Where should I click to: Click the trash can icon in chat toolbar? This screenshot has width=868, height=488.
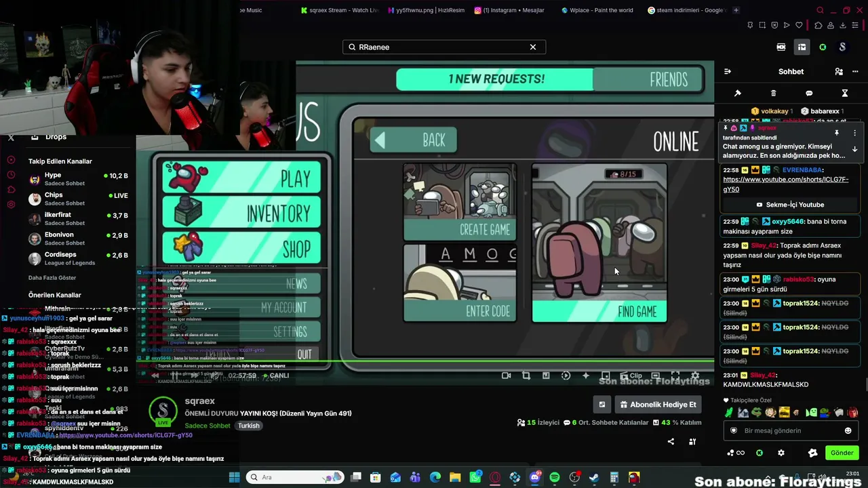point(773,93)
